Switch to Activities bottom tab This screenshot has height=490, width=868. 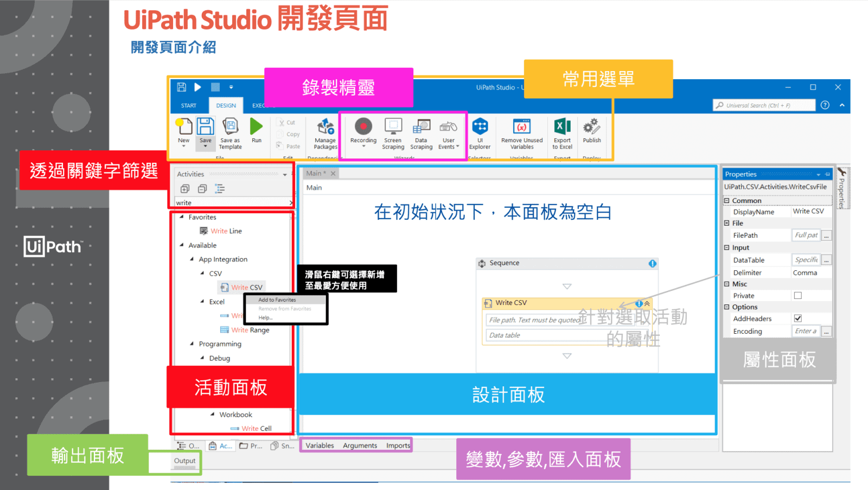(221, 446)
